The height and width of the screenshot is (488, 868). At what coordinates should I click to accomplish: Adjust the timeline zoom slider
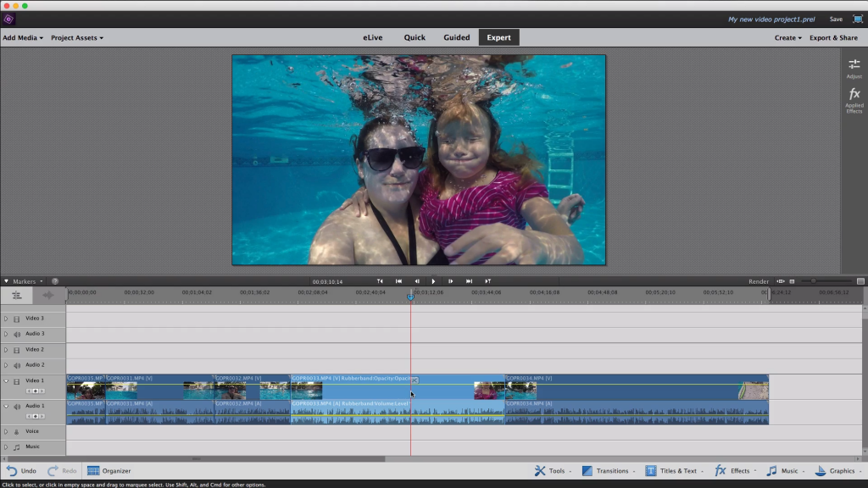[x=813, y=281]
